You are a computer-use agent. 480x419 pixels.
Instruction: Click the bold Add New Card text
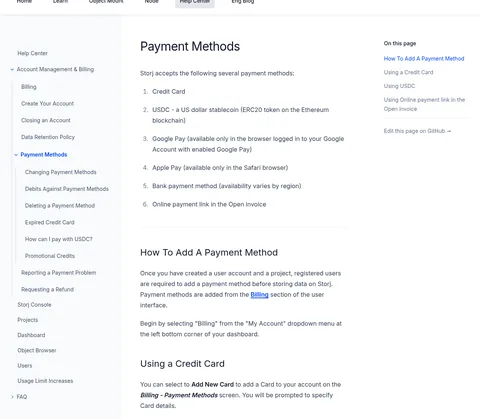click(213, 385)
